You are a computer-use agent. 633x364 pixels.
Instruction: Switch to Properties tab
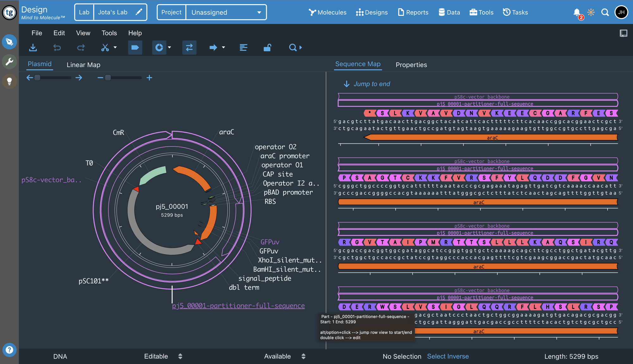[411, 64]
